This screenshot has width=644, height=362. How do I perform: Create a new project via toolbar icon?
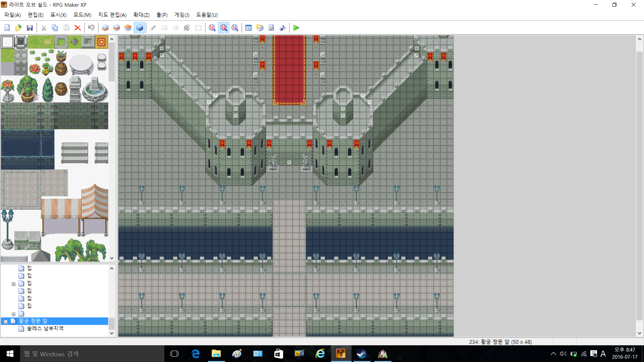[7, 28]
